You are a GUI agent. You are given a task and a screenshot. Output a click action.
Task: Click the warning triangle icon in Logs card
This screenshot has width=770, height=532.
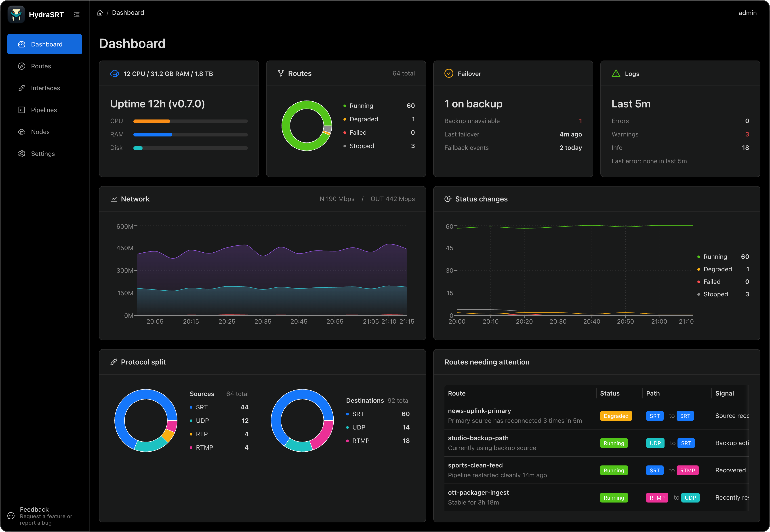coord(616,73)
